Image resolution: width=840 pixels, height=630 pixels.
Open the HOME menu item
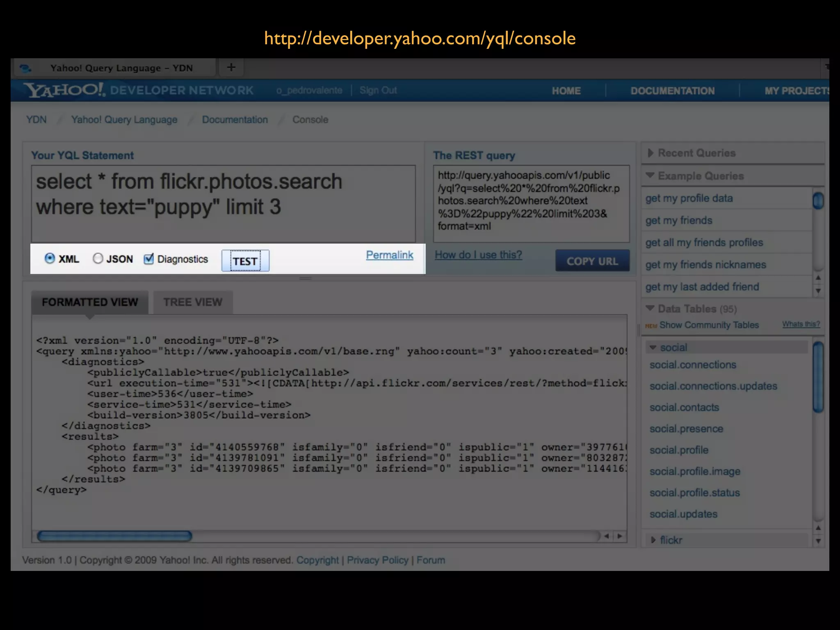pos(566,91)
